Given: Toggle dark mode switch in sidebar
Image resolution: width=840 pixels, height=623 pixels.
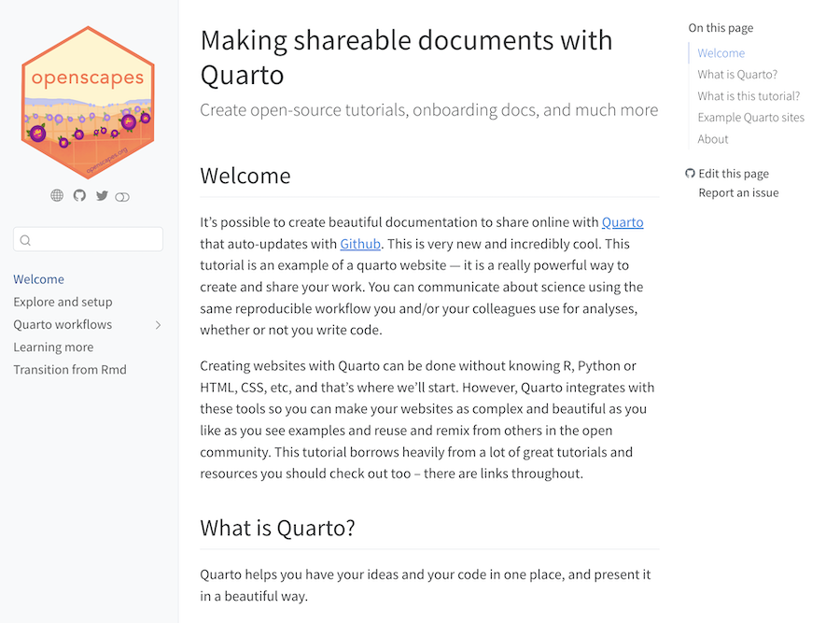Looking at the screenshot, I should tap(122, 196).
